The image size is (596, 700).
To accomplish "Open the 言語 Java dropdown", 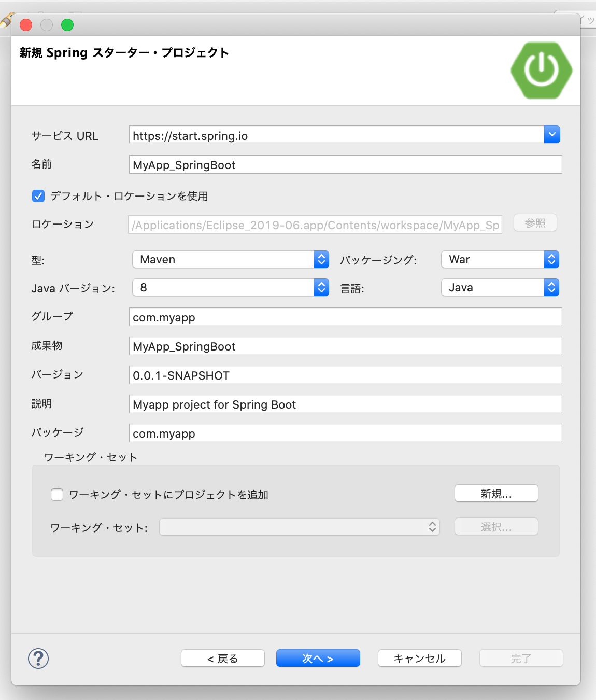I will [500, 287].
